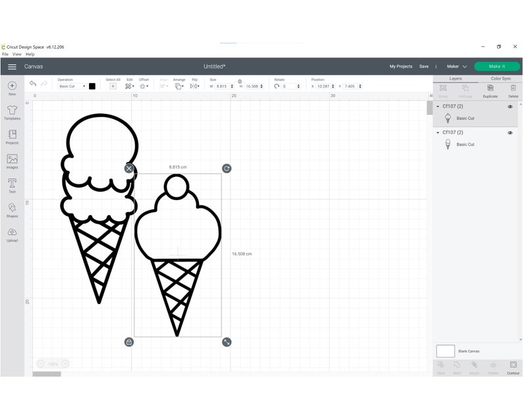This screenshot has height=420, width=523.
Task: Click the Save button
Action: (x=424, y=66)
